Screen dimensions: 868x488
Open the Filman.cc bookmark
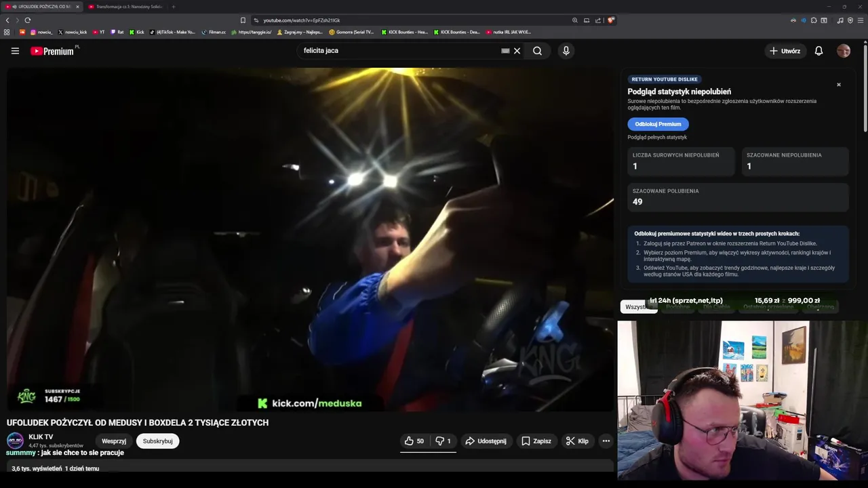click(x=214, y=32)
